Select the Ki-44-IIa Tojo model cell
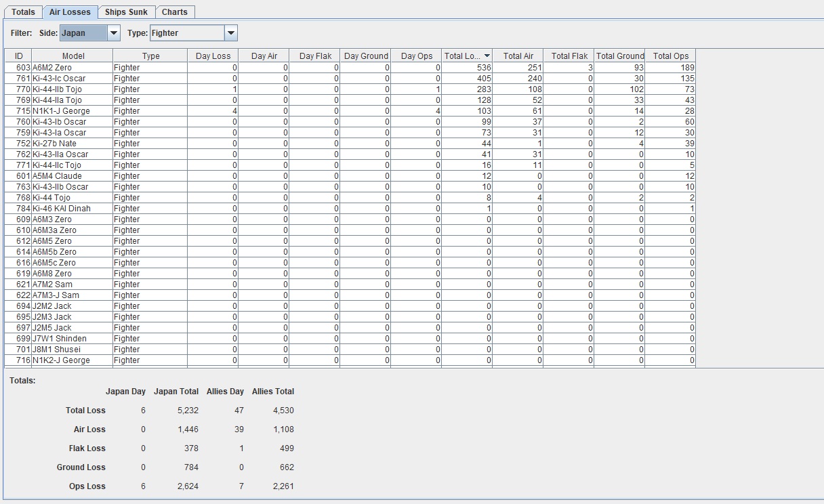The height and width of the screenshot is (504, 824). coord(73,100)
